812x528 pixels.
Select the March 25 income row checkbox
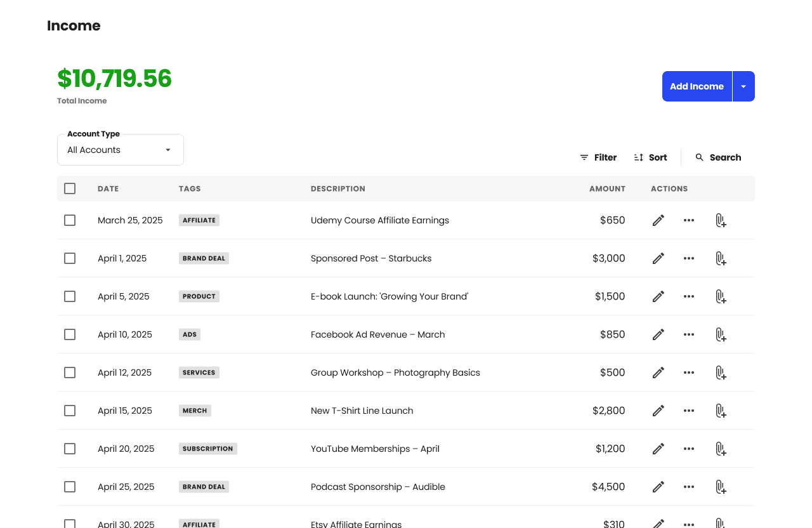click(x=69, y=220)
